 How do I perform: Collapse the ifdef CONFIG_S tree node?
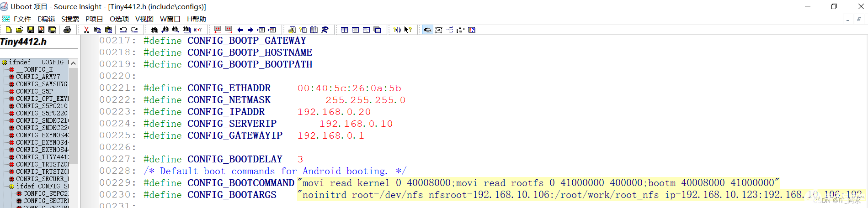click(11, 186)
